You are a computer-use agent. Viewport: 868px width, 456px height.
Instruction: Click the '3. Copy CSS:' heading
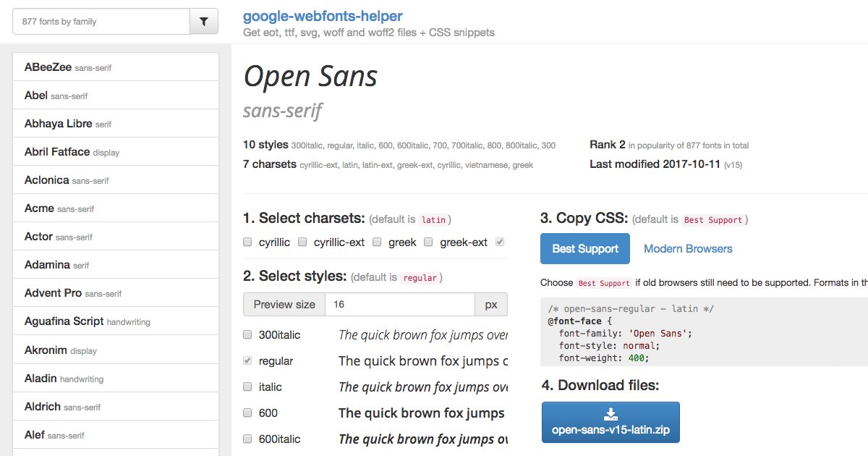[x=584, y=219]
